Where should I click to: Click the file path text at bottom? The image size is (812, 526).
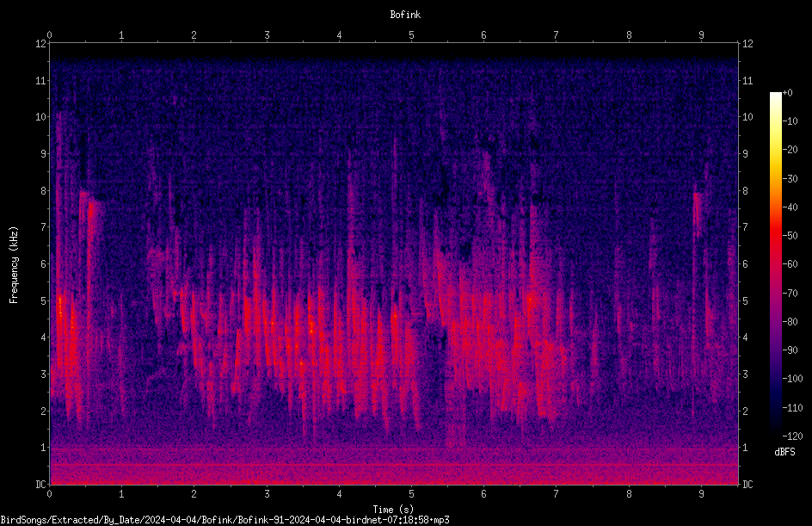tap(225, 520)
